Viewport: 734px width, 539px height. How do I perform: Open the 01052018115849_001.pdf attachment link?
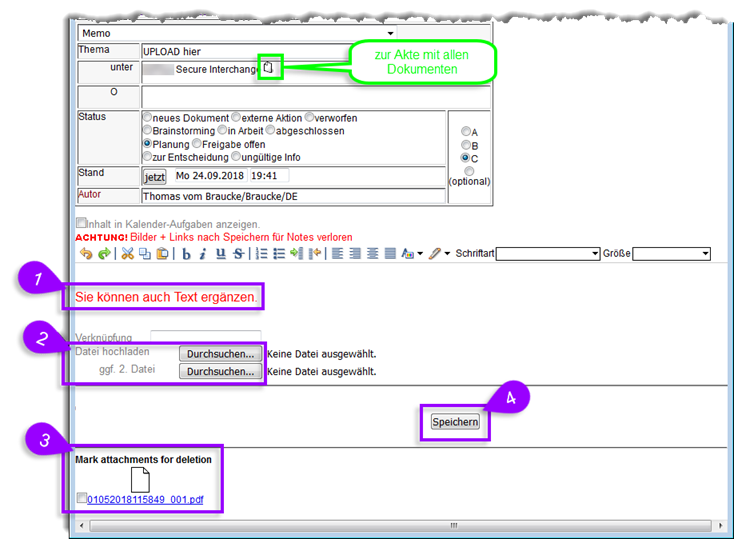click(144, 498)
